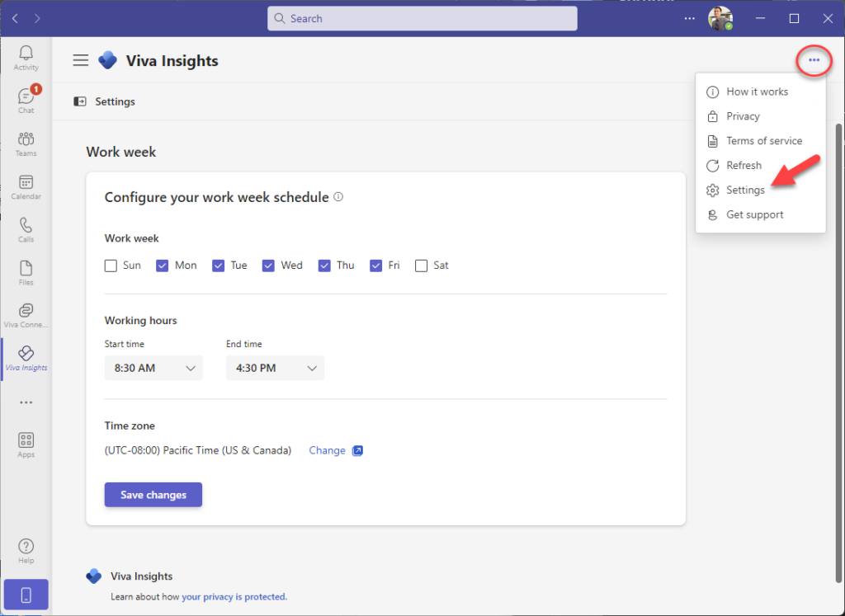Open Help in the sidebar
The height and width of the screenshot is (616, 845).
click(26, 551)
